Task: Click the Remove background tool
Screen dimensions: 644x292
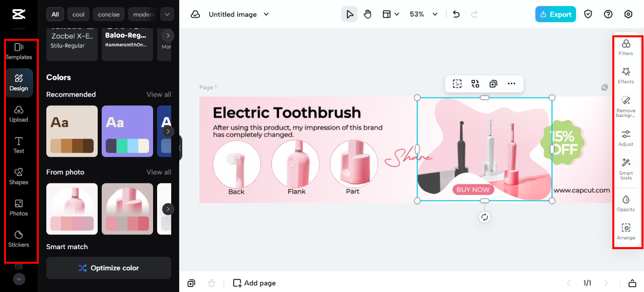Action: [x=626, y=107]
